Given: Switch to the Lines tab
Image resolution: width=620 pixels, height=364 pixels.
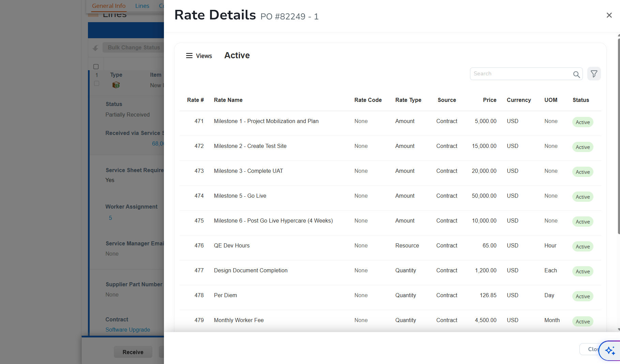Looking at the screenshot, I should pyautogui.click(x=142, y=6).
